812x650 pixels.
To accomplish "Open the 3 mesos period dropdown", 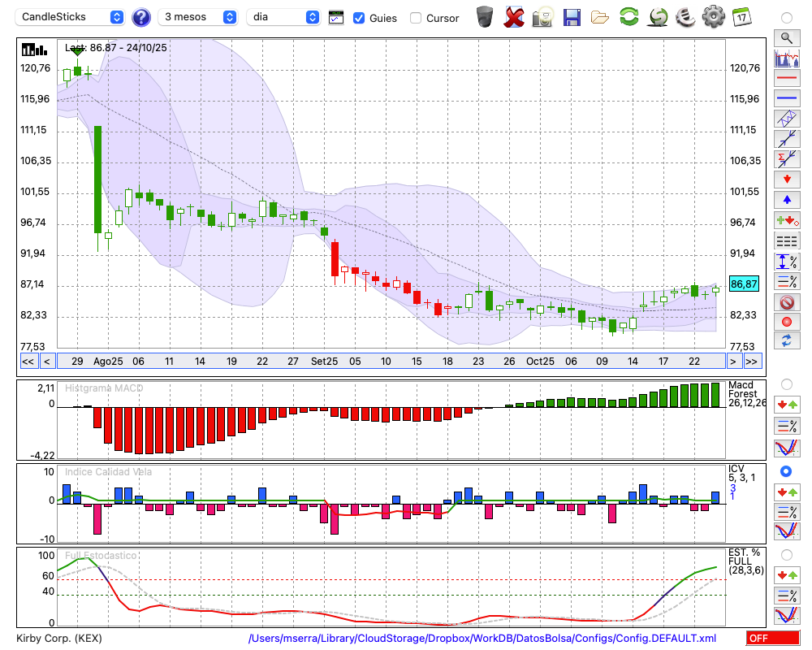I will coord(198,17).
